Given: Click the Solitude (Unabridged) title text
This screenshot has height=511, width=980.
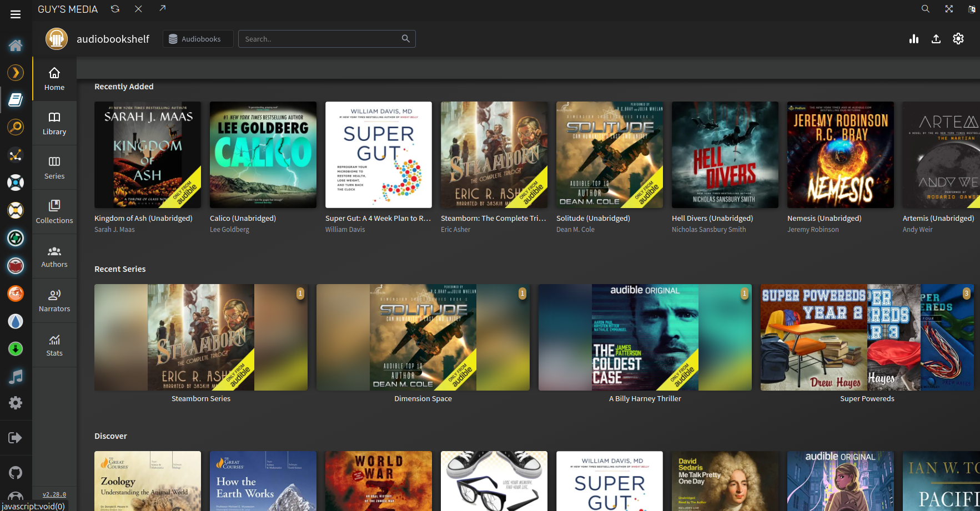Looking at the screenshot, I should pyautogui.click(x=593, y=219).
